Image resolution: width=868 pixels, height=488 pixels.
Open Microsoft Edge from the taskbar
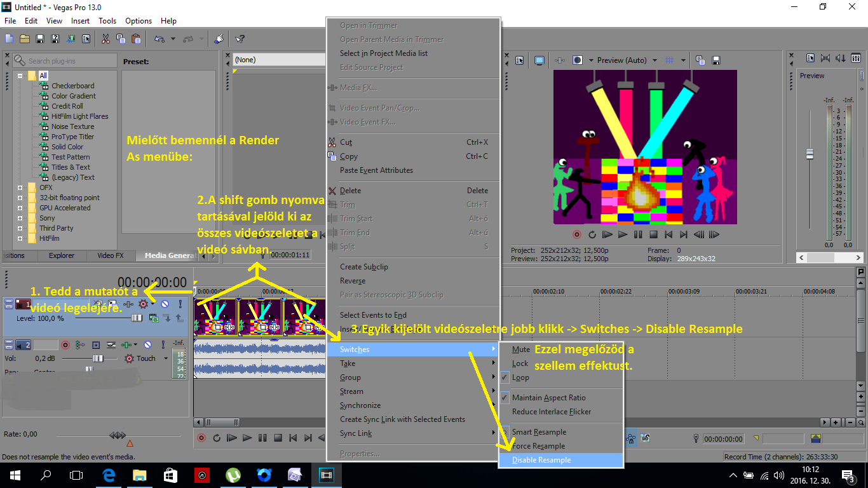109,475
